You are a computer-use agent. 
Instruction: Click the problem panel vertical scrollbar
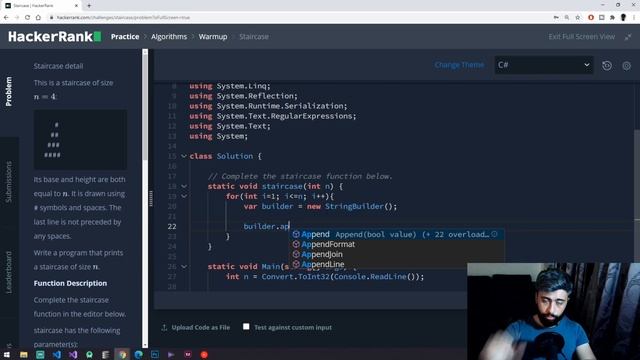(x=145, y=106)
